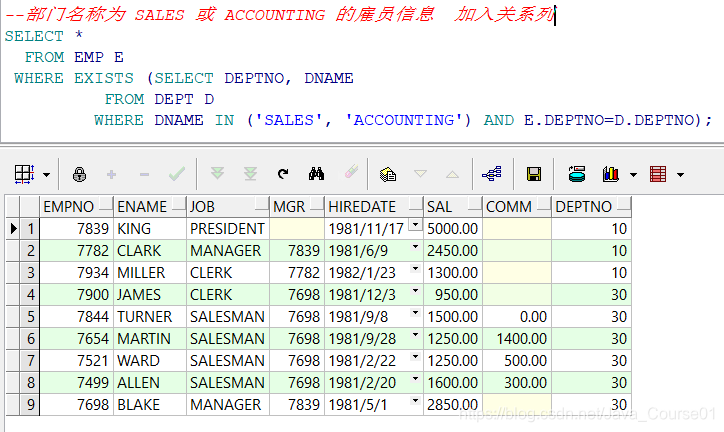Click the refresh query results icon

click(x=283, y=174)
